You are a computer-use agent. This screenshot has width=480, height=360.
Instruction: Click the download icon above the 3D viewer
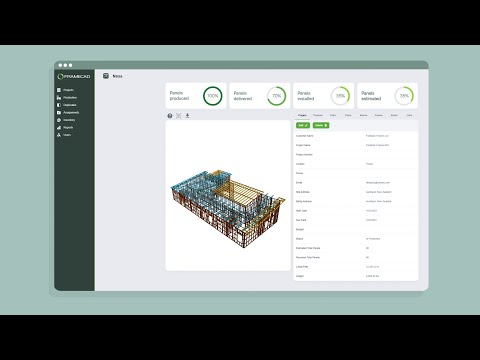(x=187, y=116)
